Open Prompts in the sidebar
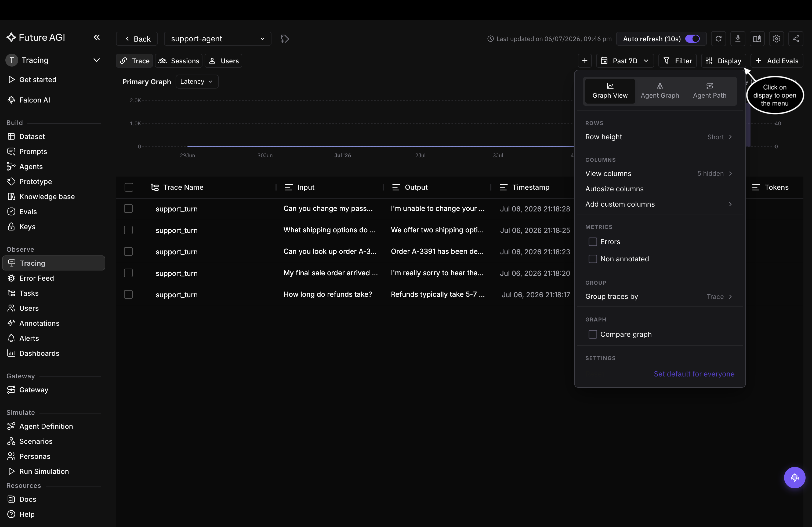The image size is (812, 527). click(x=33, y=151)
